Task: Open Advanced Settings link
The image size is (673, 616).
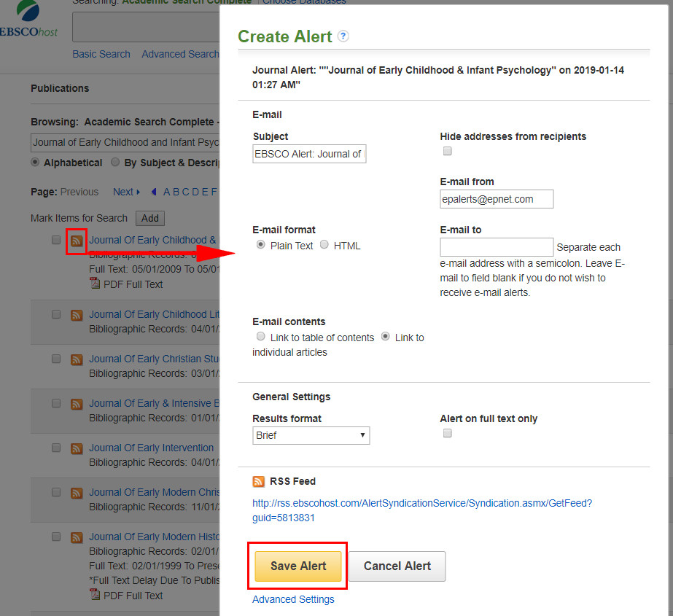Action: coord(293,599)
